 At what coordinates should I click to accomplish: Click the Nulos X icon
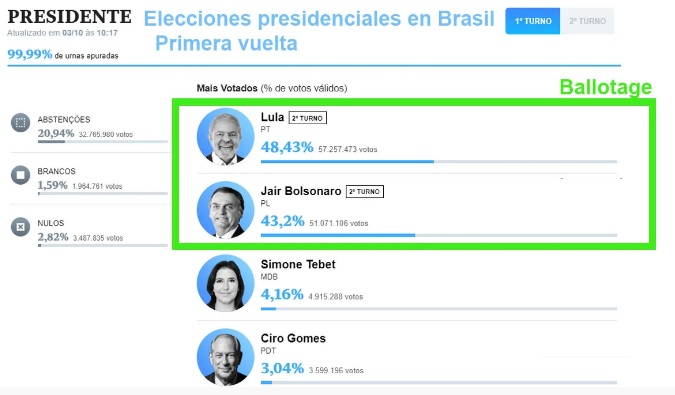point(20,227)
